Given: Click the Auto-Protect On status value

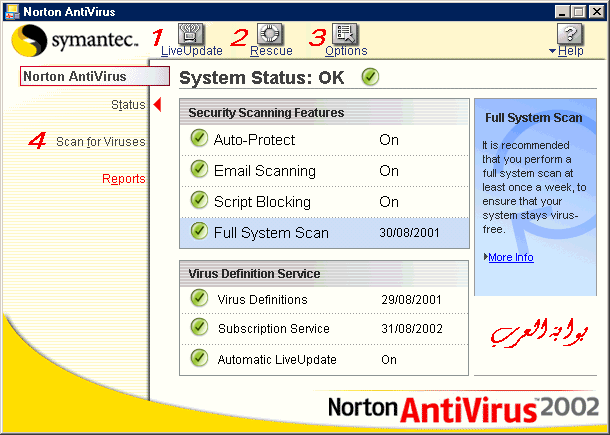Looking at the screenshot, I should point(389,140).
